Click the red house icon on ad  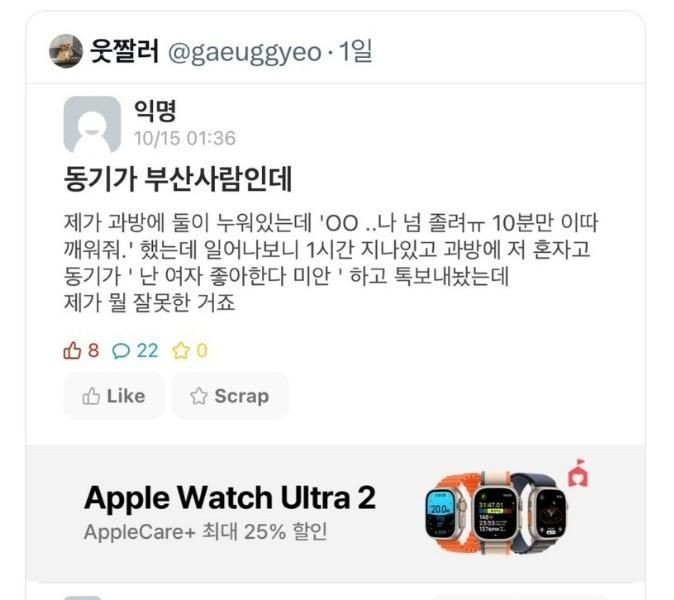coord(579,473)
